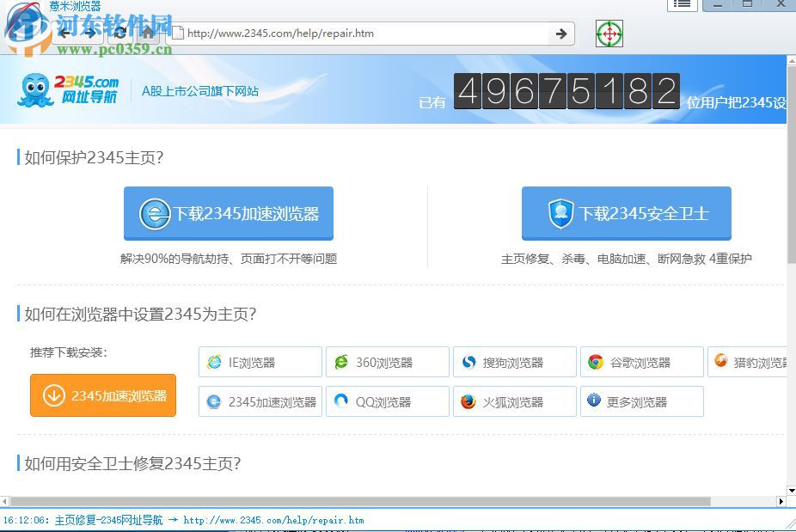Viewport: 796px width, 532px height.
Task: Click the Chrome browser icon
Action: click(596, 362)
